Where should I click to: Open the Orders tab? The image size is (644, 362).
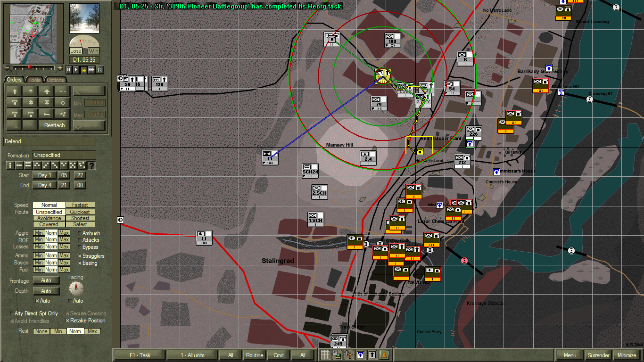[x=14, y=80]
